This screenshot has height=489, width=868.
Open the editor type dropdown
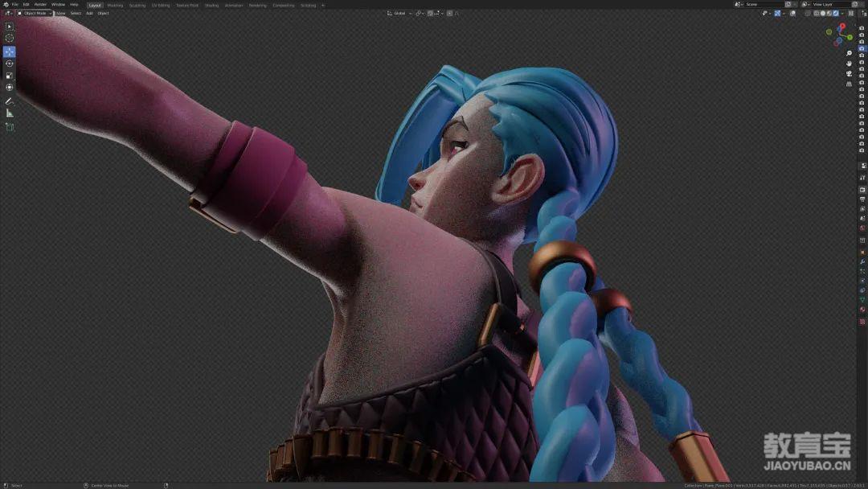pyautogui.click(x=8, y=14)
